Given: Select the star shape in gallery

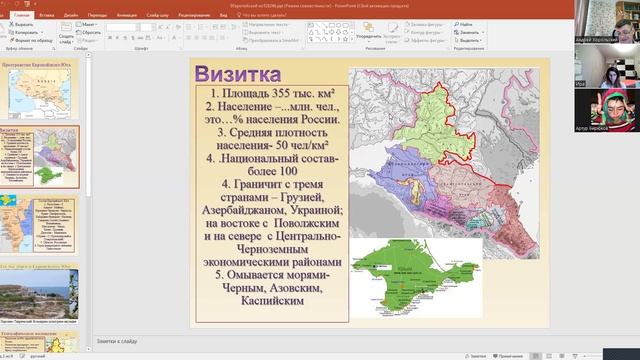Looking at the screenshot, I should (x=346, y=39).
